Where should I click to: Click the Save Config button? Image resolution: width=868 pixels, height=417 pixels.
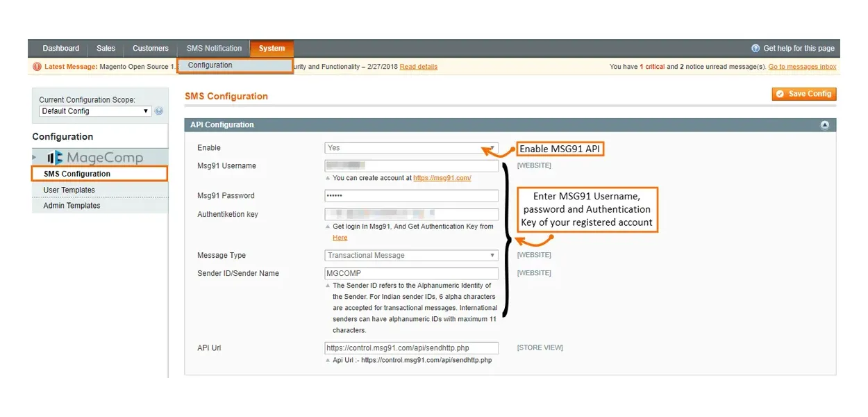[803, 94]
